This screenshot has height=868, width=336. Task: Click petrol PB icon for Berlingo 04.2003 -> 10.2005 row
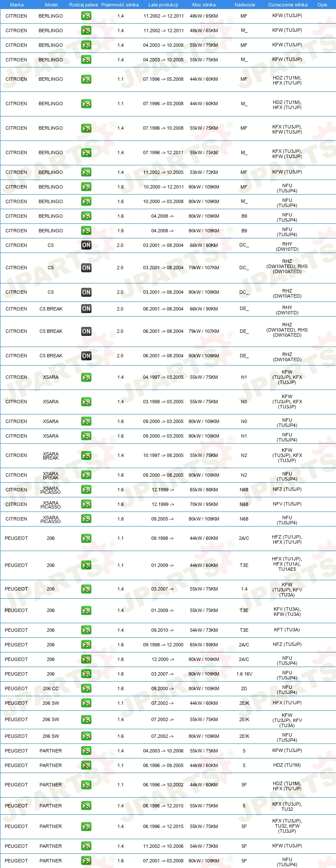pyautogui.click(x=86, y=60)
